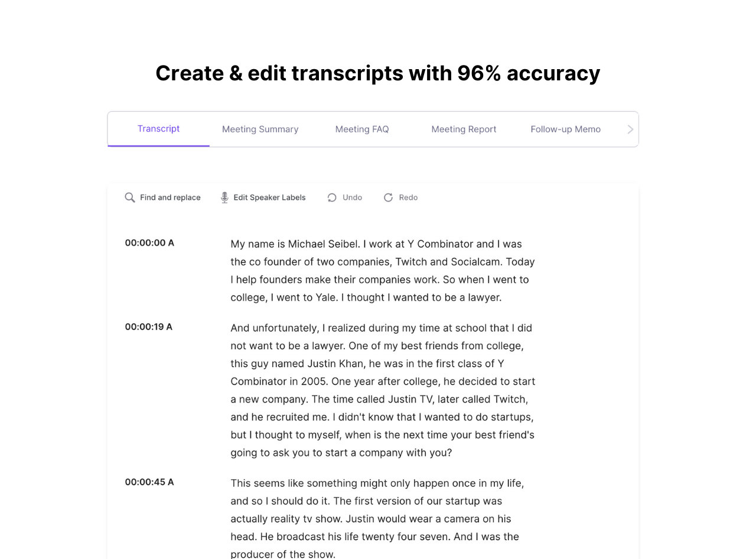Open the Meeting Report tab

coord(464,129)
